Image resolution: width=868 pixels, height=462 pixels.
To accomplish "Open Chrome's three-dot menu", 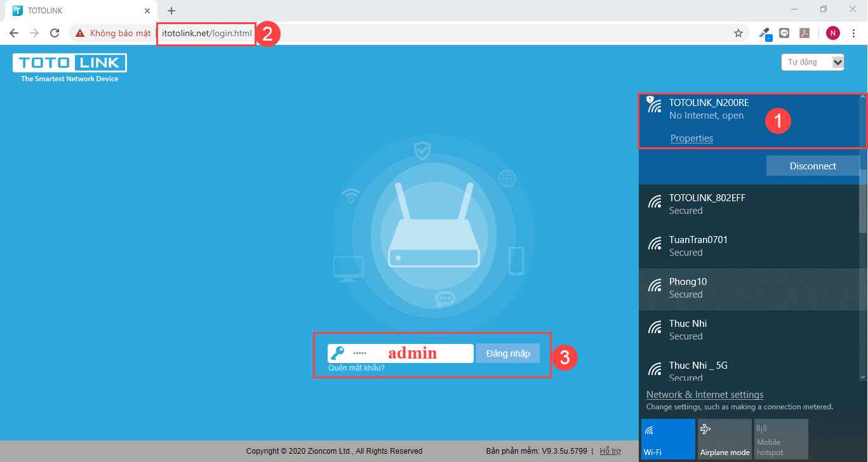I will [854, 33].
